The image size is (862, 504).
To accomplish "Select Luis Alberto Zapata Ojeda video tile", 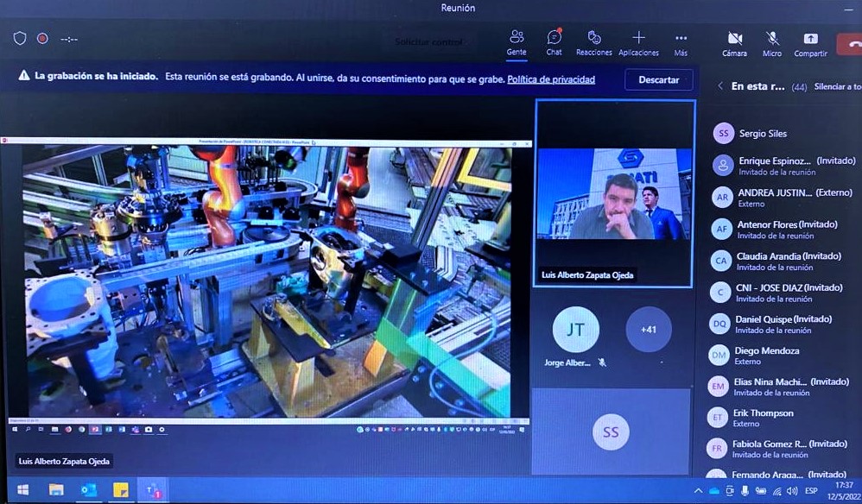I will (x=613, y=193).
